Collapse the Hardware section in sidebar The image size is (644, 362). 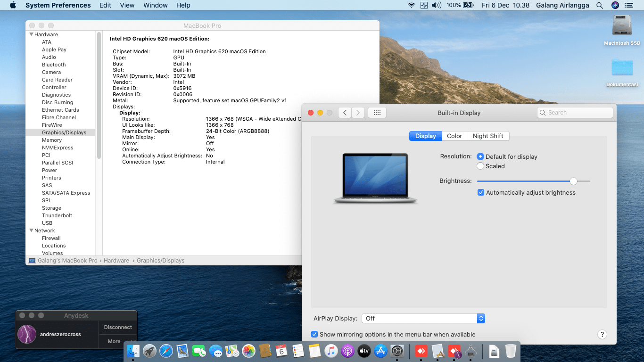pos(32,34)
